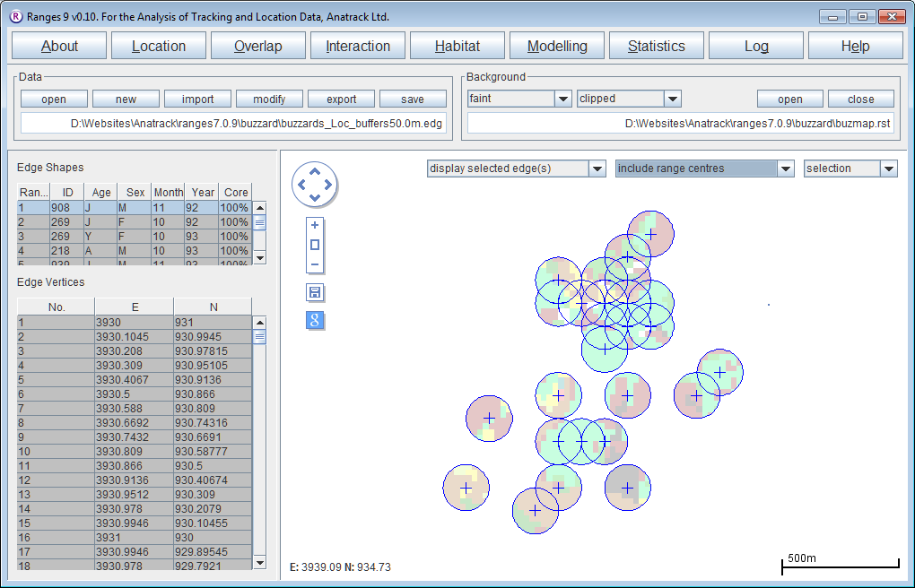The width and height of the screenshot is (915, 588).
Task: Open the 'include range centres' dropdown
Action: click(786, 169)
